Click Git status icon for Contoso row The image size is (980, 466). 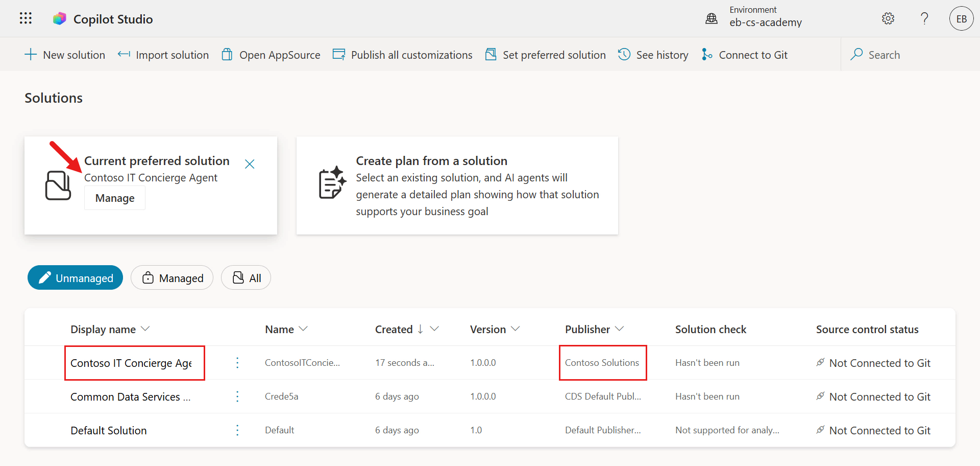(x=820, y=362)
